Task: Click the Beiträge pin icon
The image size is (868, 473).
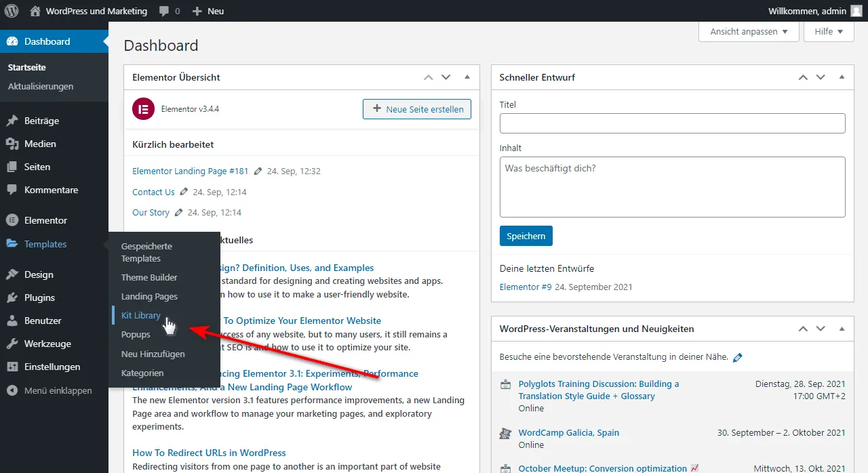Action: [12, 121]
